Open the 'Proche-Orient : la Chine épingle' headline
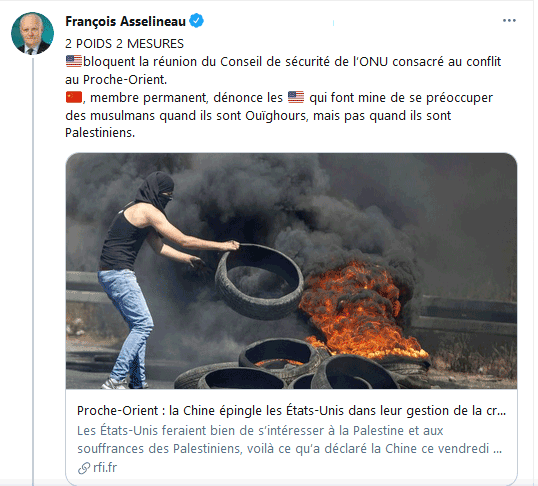Image resolution: width=538 pixels, height=486 pixels. coord(291,410)
